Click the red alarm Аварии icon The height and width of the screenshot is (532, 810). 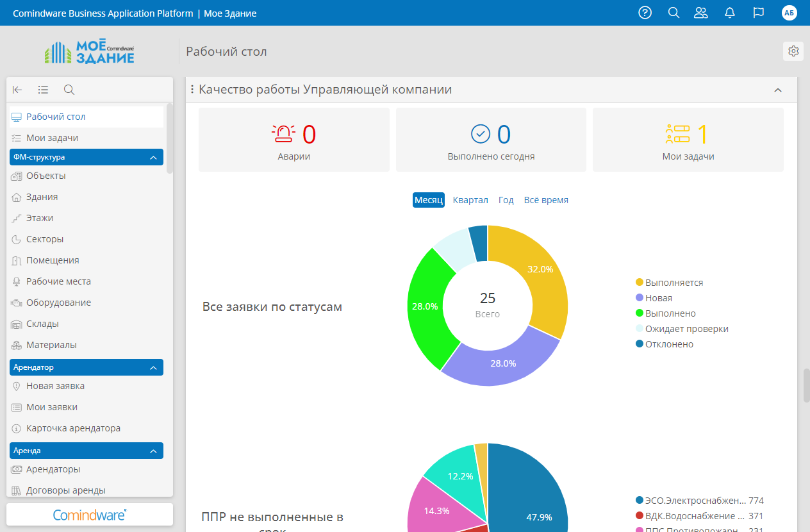283,134
